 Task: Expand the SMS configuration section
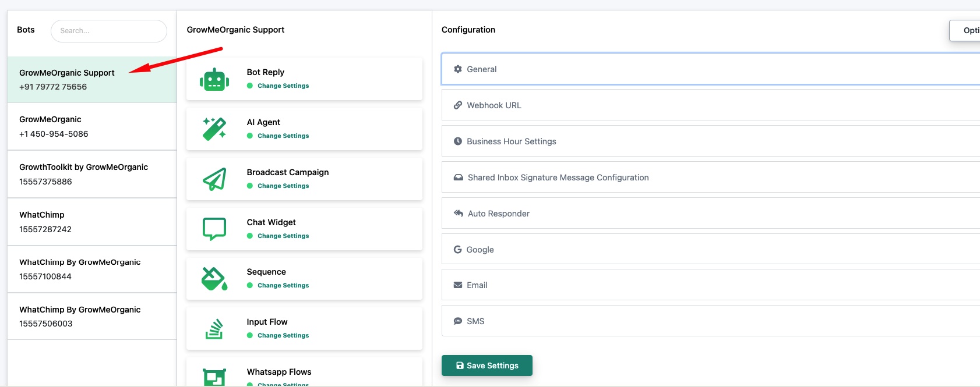coord(711,321)
